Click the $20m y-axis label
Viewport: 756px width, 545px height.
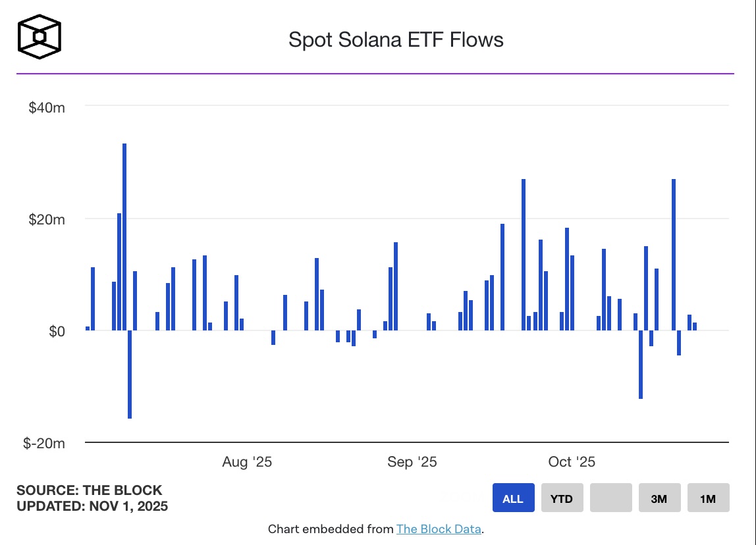pos(47,219)
